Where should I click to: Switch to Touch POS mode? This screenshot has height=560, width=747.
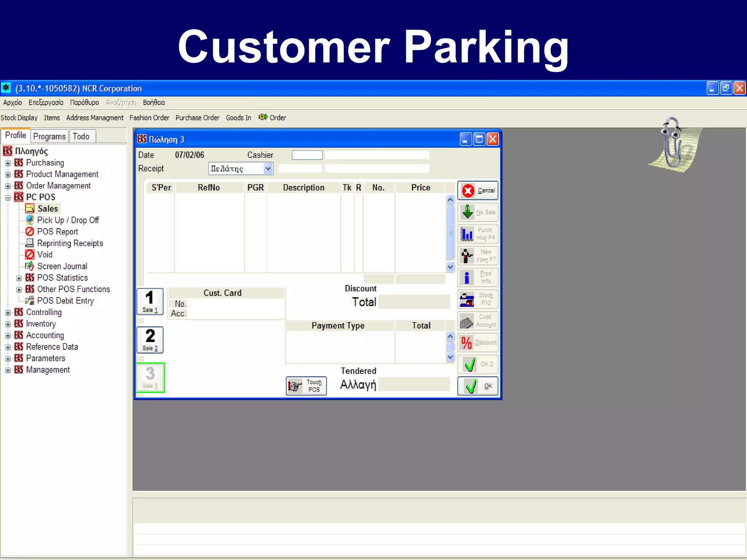[x=306, y=386]
